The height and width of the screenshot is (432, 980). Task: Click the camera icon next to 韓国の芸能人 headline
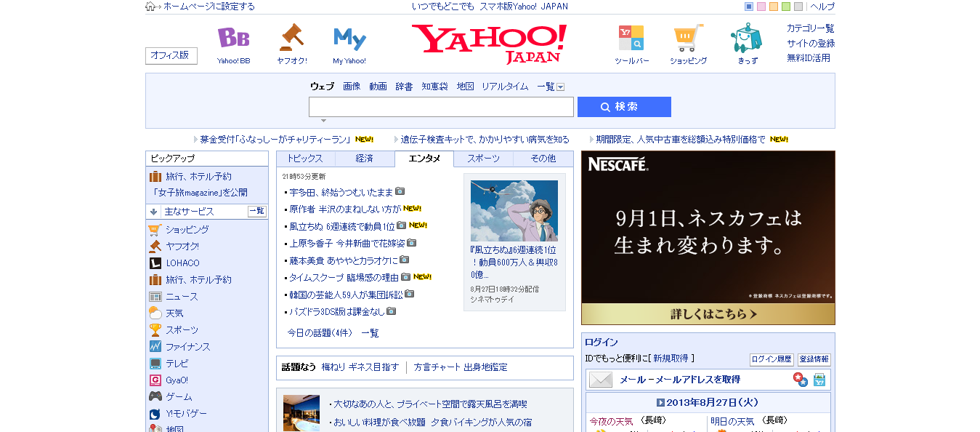pos(409,294)
